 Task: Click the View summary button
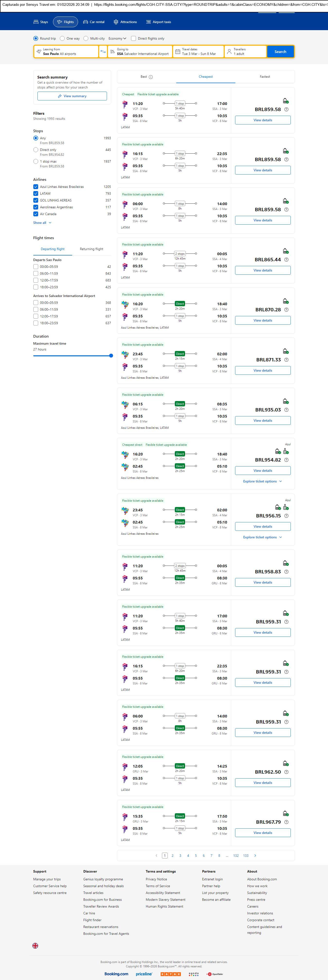pos(72,96)
